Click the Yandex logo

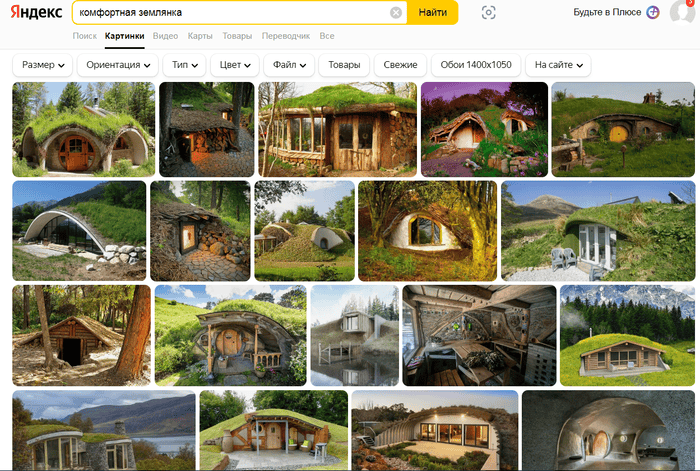pos(35,13)
